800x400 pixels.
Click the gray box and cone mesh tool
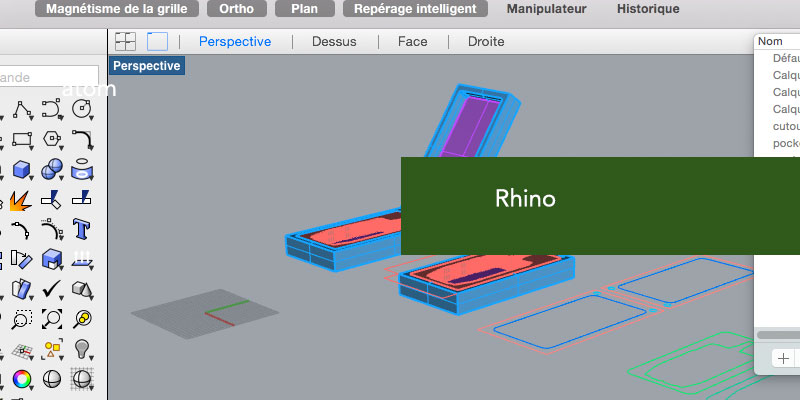click(82, 289)
